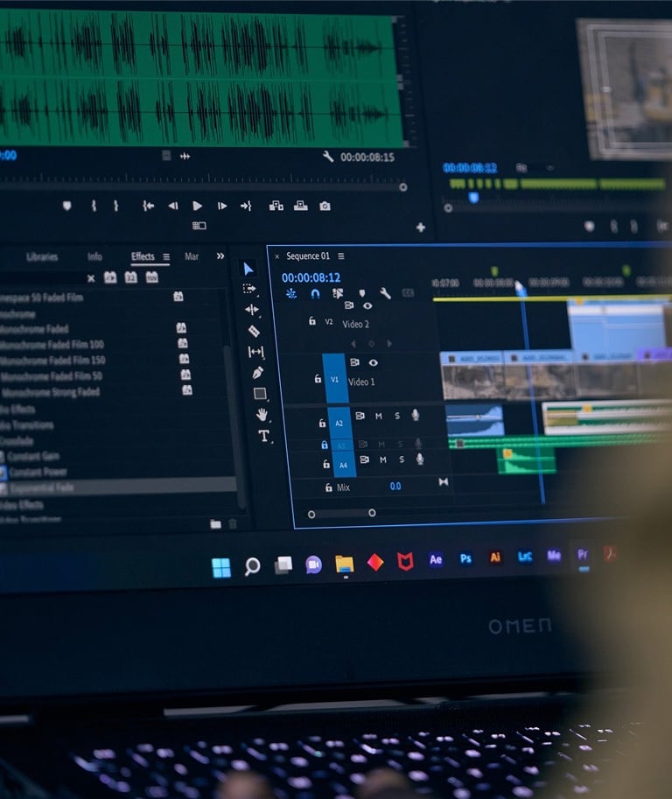The width and height of the screenshot is (672, 799).
Task: Mute audio track A2
Action: pos(379,417)
